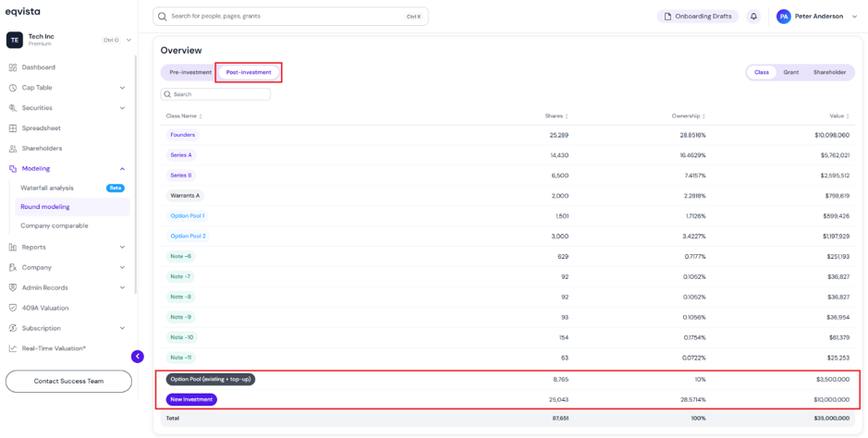
Task: Click the Note -11 tag
Action: point(180,358)
